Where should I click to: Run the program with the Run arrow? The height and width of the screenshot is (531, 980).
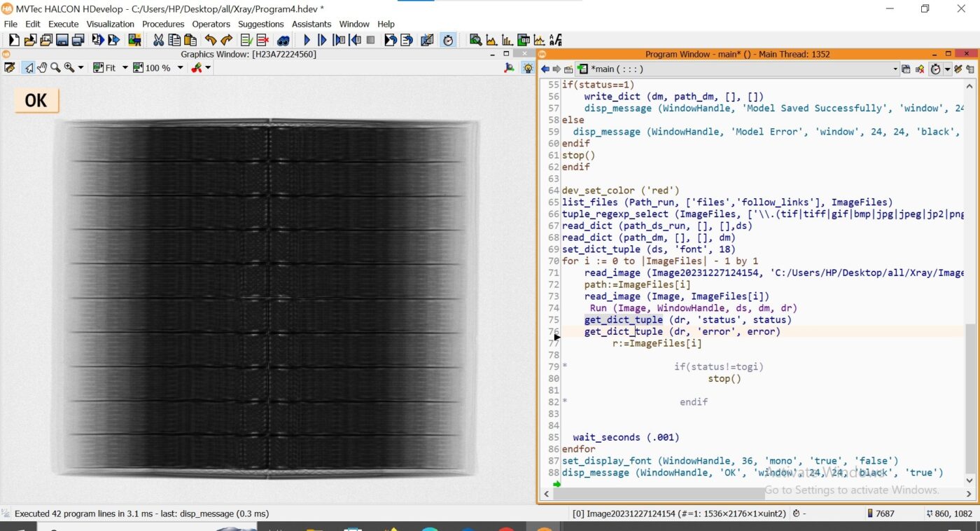pyautogui.click(x=307, y=40)
